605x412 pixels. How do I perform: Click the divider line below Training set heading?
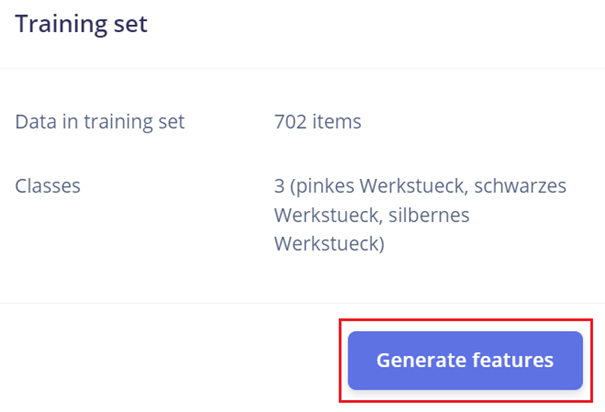click(x=302, y=68)
